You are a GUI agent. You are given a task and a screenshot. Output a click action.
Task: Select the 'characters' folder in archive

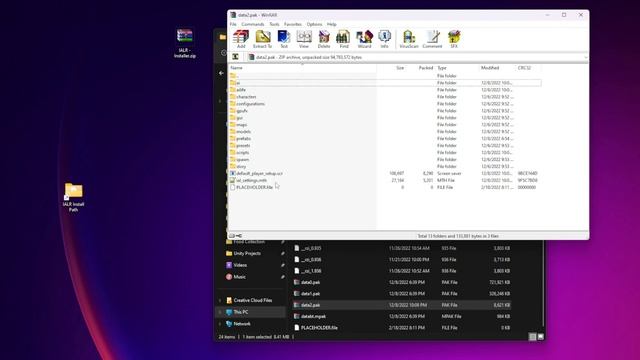tap(385, 97)
